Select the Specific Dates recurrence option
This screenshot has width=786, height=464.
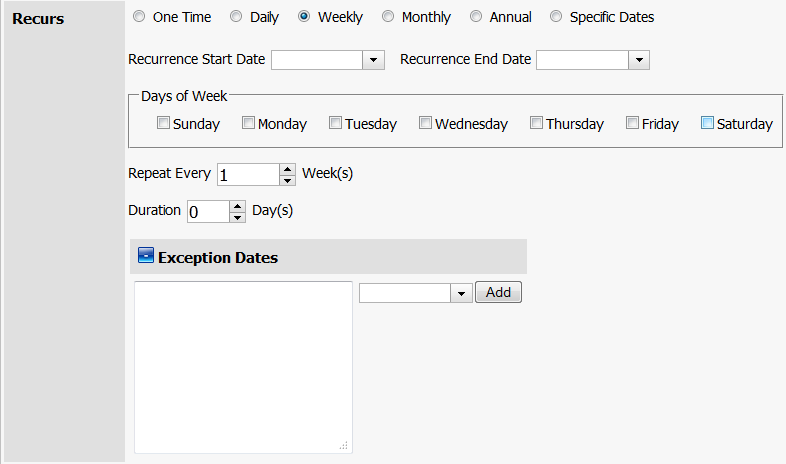pyautogui.click(x=556, y=17)
